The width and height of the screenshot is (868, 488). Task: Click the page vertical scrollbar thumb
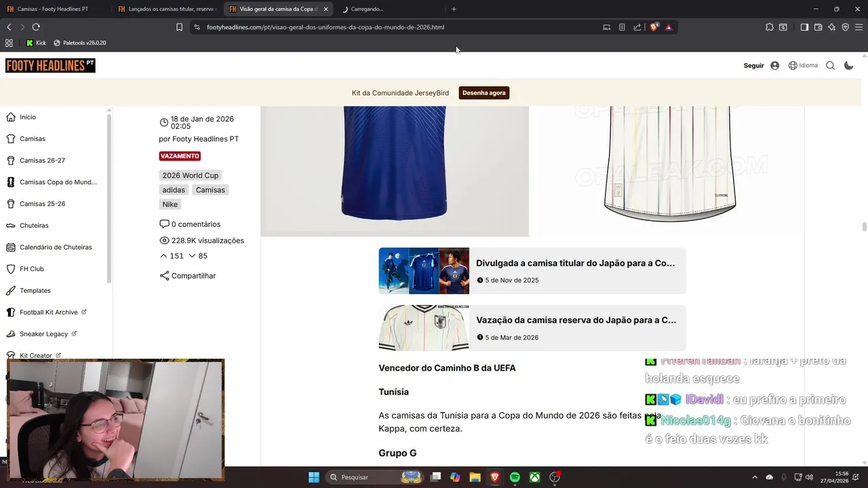point(864,227)
